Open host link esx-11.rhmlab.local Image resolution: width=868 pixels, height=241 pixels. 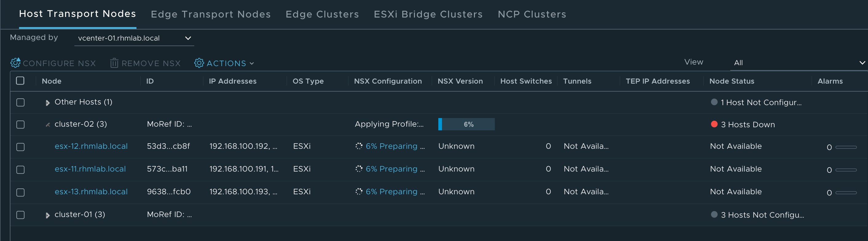(90, 168)
